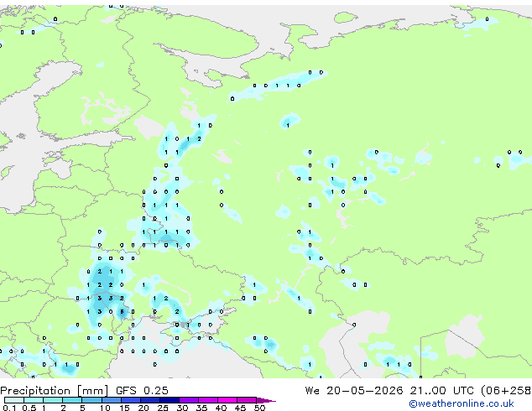Click the legend value '25'
This screenshot has width=532, height=411.
[x=163, y=408]
